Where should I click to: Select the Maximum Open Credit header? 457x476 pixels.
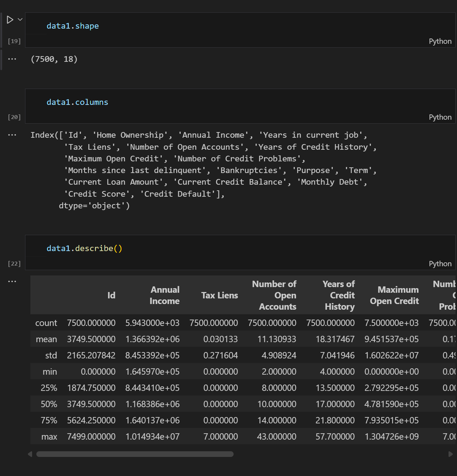pyautogui.click(x=394, y=295)
